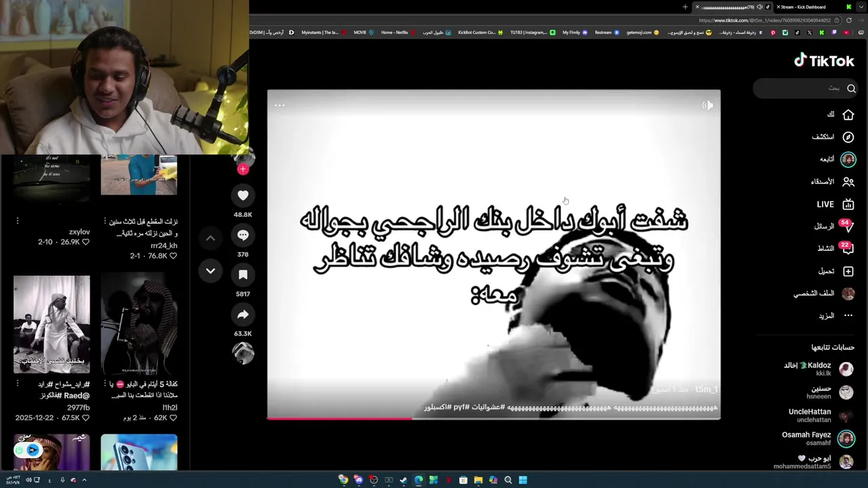Like the l1h2l video (62K heart)
Image resolution: width=868 pixels, height=488 pixels.
pos(173,418)
